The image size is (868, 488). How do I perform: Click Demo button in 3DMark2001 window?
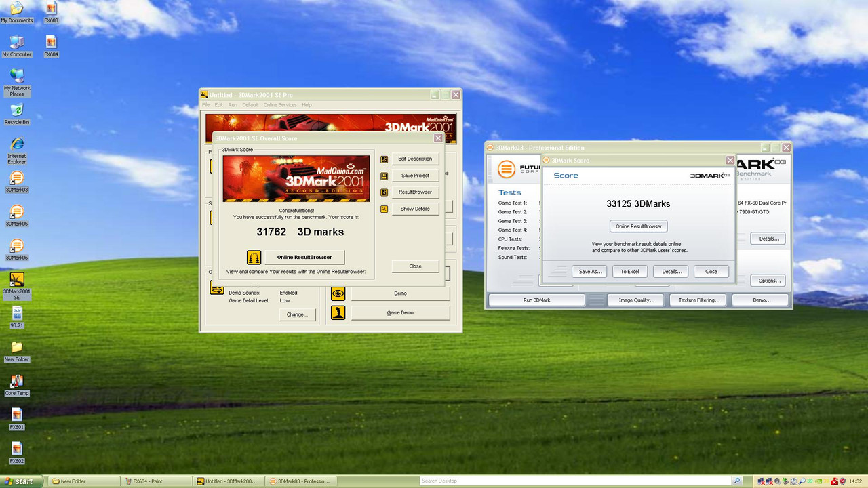point(400,293)
